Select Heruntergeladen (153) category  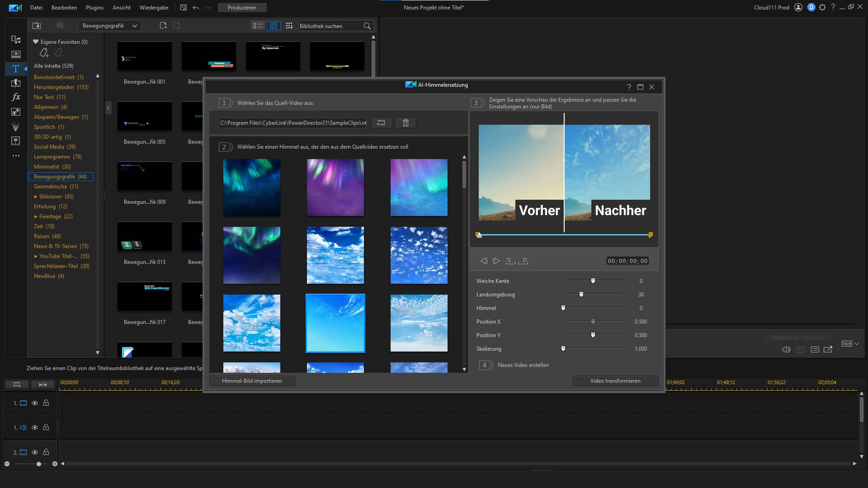point(61,87)
